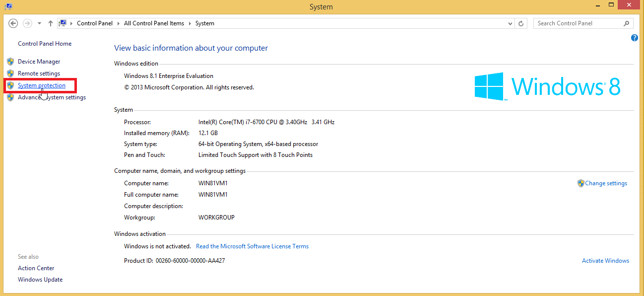
Task: Read the Microsoft Software License Terms
Action: [x=252, y=246]
